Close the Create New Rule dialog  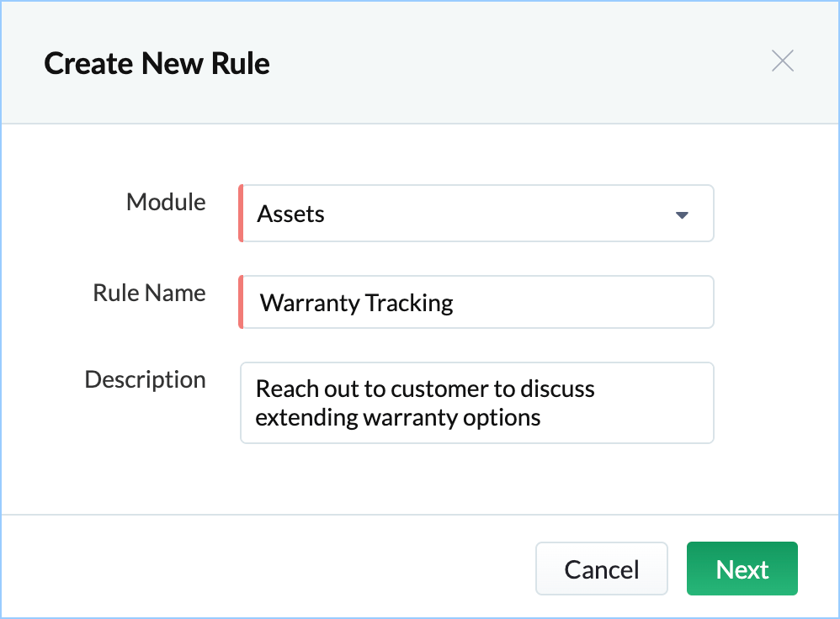pos(783,61)
